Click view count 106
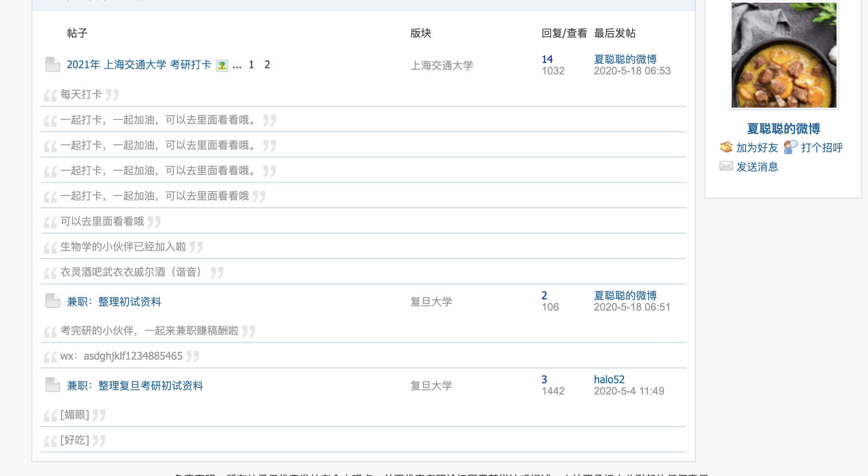The height and width of the screenshot is (476, 868). [x=550, y=307]
